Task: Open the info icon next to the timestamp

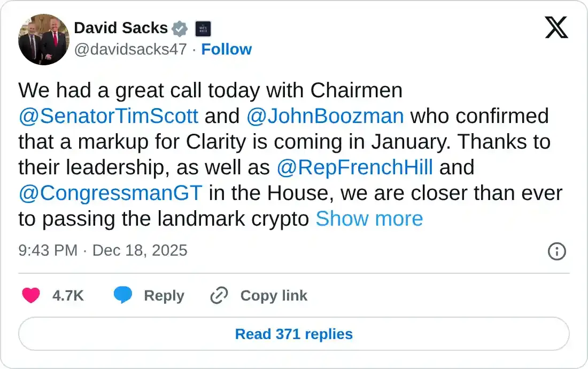Action: (x=556, y=251)
